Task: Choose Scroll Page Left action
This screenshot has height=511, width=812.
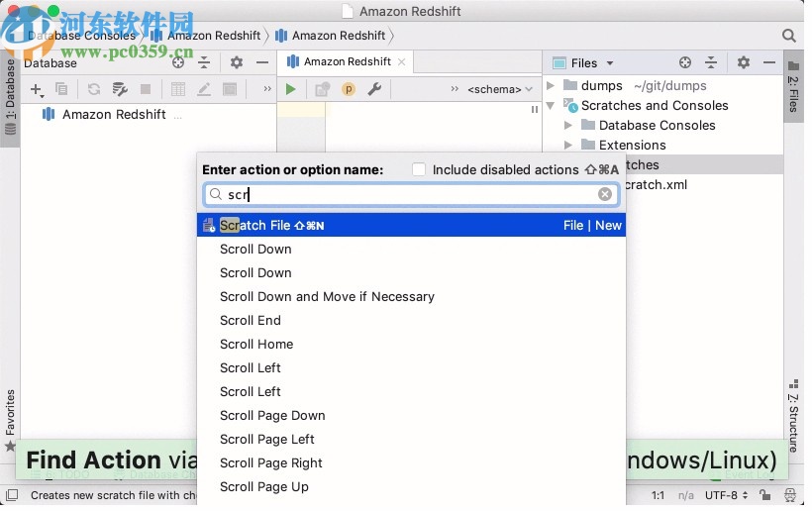Action: tap(411, 440)
